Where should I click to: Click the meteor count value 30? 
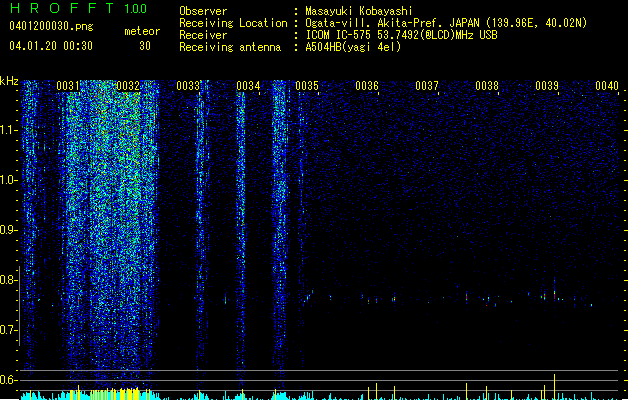[145, 46]
